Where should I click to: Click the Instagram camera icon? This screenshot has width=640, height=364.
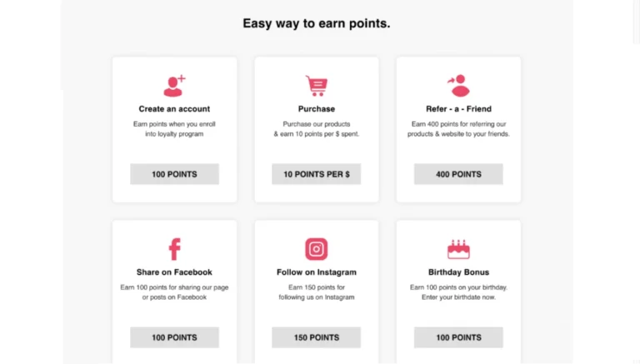pos(316,249)
